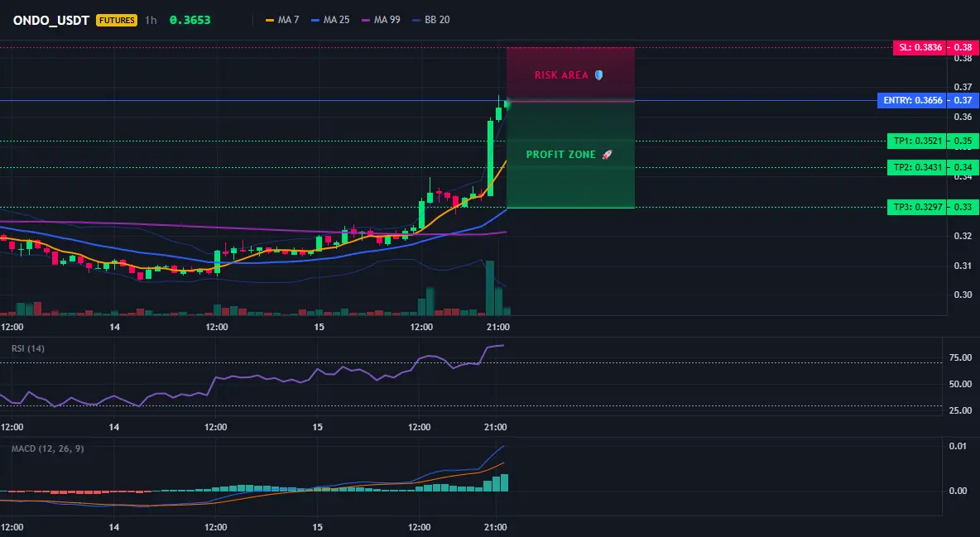Click the rocket icon beside PROFIT ZONE
This screenshot has height=537, width=980.
[x=607, y=155]
